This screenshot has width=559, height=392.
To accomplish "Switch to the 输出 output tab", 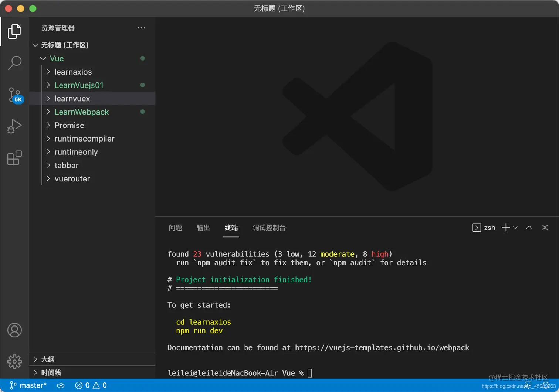I will click(203, 228).
